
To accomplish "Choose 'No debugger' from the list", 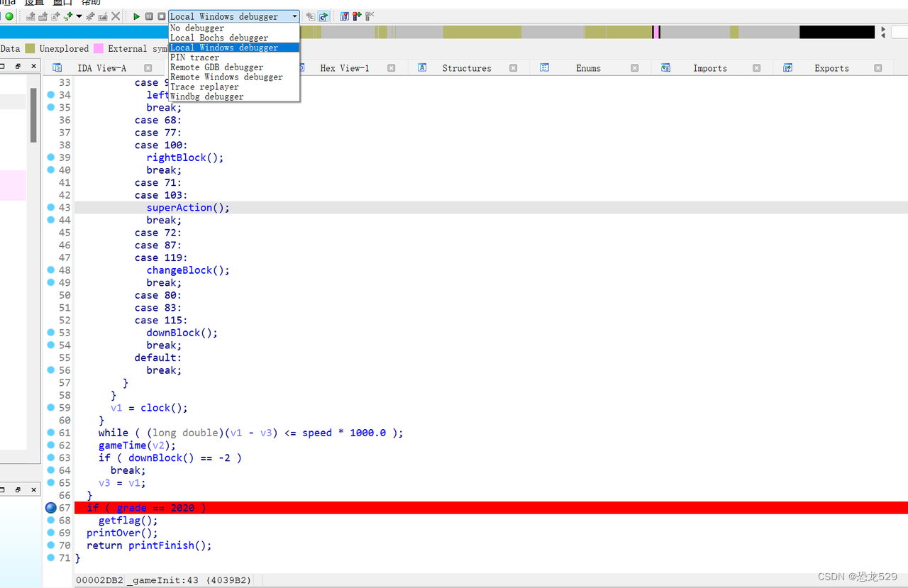I will click(234, 28).
